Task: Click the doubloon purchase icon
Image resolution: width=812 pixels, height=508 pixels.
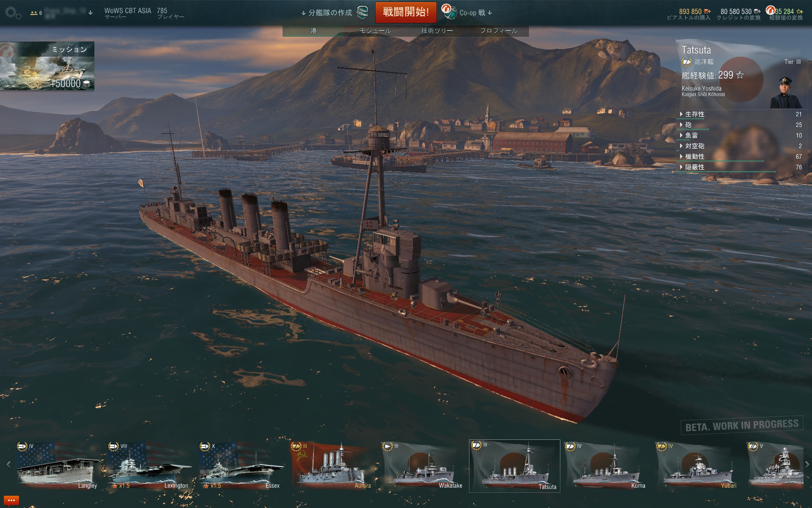Action: click(x=708, y=11)
